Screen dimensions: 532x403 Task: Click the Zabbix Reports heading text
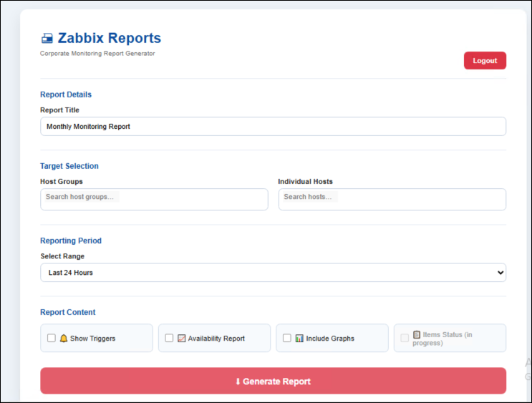(110, 38)
